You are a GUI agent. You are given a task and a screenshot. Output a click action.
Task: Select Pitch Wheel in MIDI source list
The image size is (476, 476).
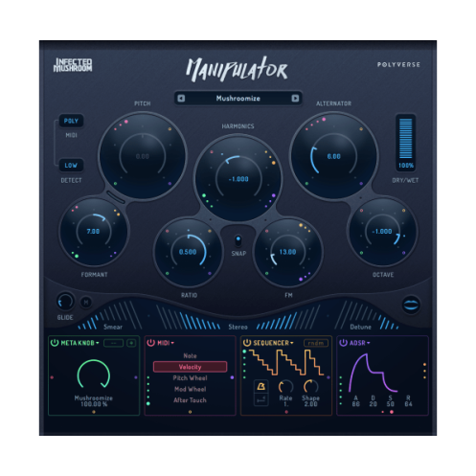[190, 378]
